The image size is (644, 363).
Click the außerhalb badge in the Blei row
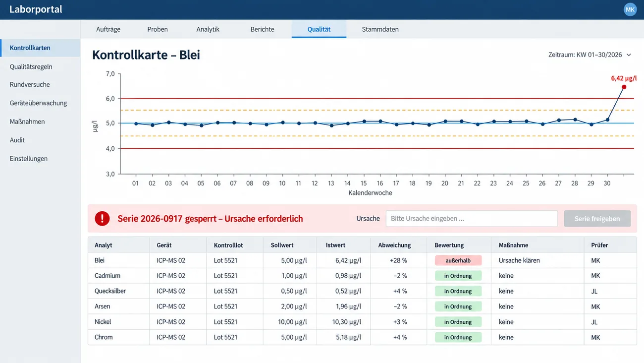coord(458,260)
